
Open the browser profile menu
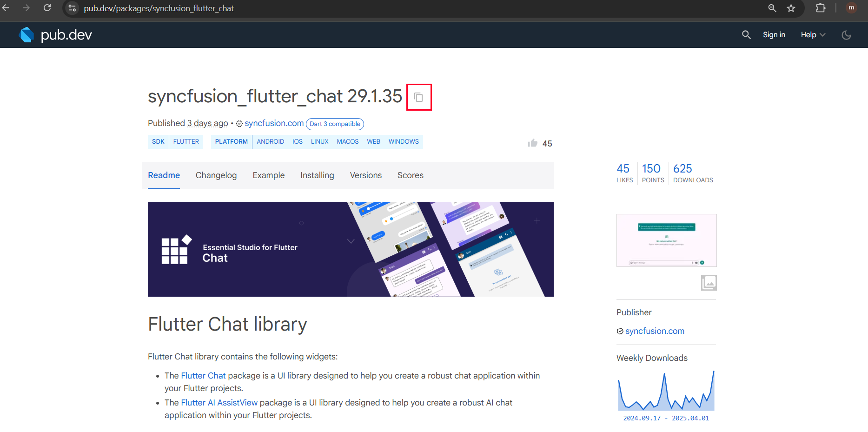coord(851,8)
